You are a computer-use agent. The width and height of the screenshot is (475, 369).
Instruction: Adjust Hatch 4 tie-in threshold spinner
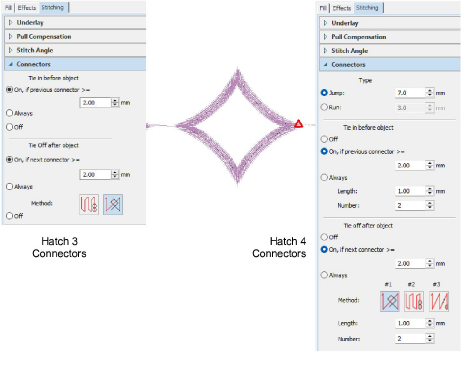pyautogui.click(x=430, y=165)
